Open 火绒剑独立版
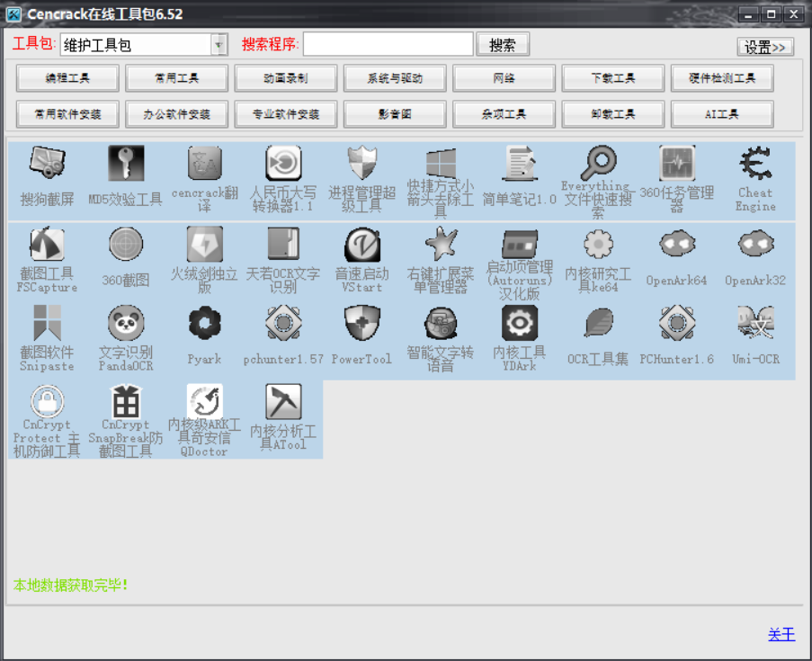Image resolution: width=812 pixels, height=661 pixels. pyautogui.click(x=204, y=261)
